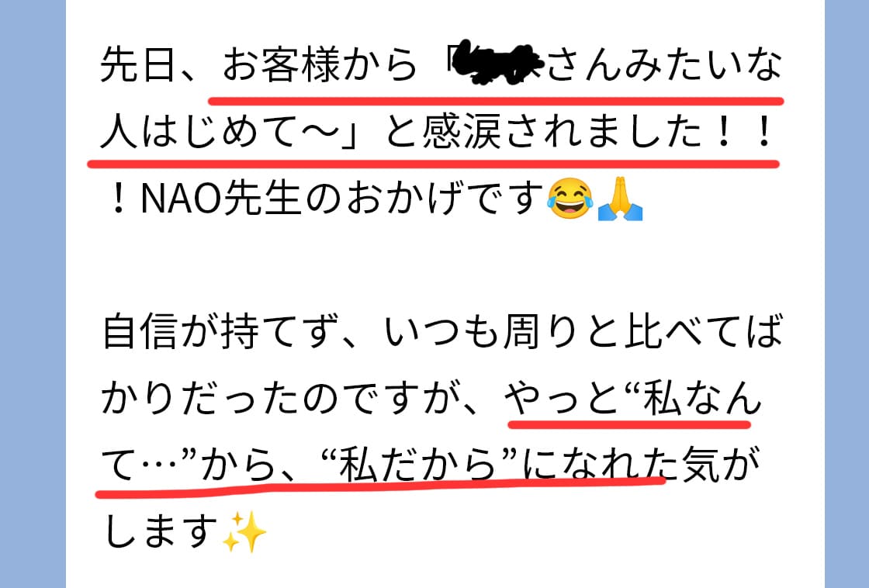Click the text お客様から

[x=320, y=65]
